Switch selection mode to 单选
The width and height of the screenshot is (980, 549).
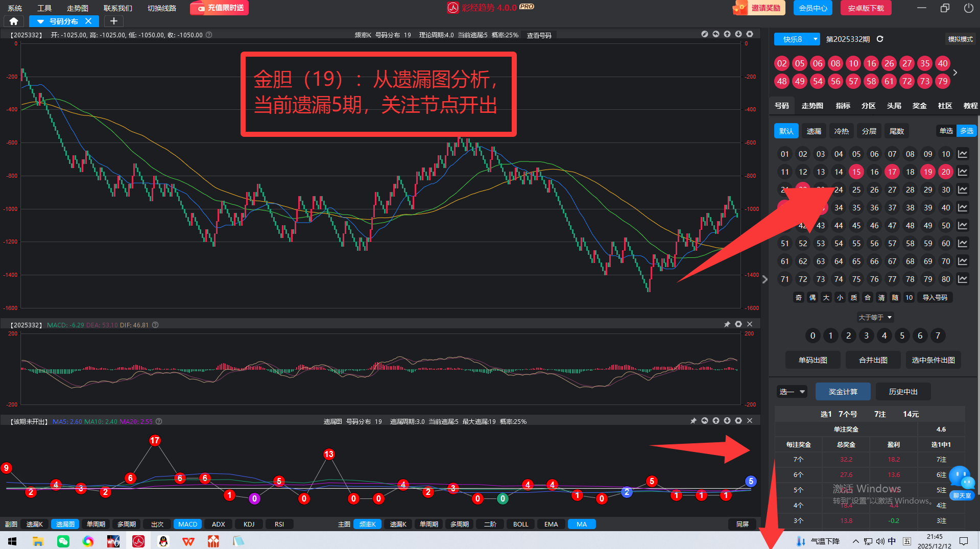pyautogui.click(x=946, y=131)
